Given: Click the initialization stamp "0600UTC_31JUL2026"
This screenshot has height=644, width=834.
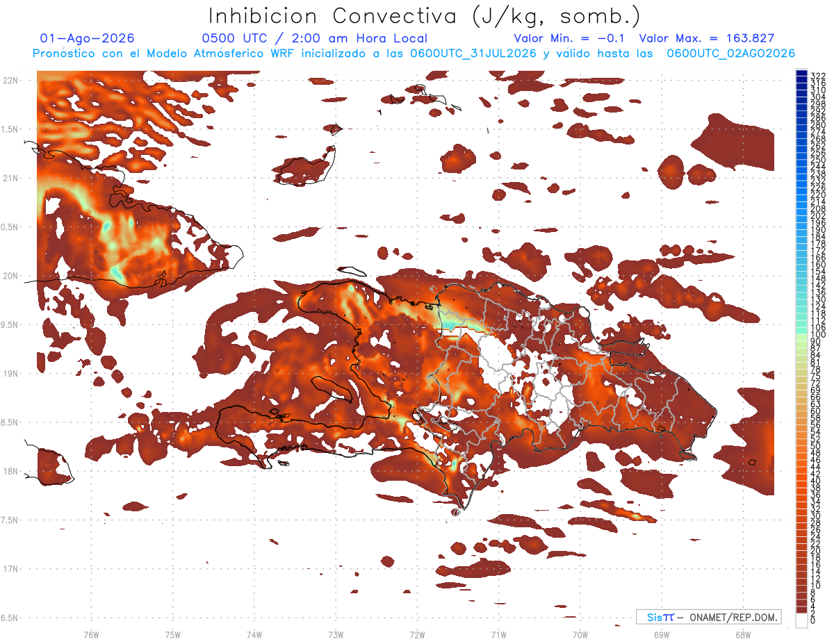Looking at the screenshot, I should 473,53.
